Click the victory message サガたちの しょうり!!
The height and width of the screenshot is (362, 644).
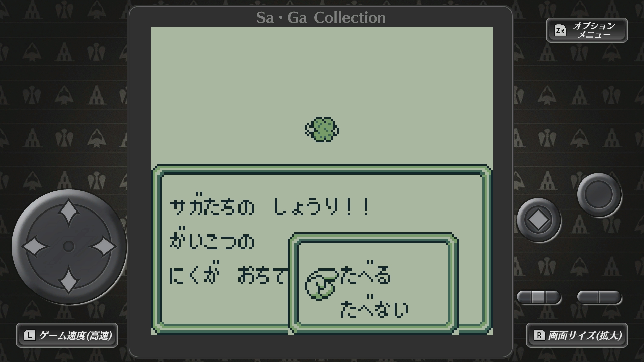(270, 207)
